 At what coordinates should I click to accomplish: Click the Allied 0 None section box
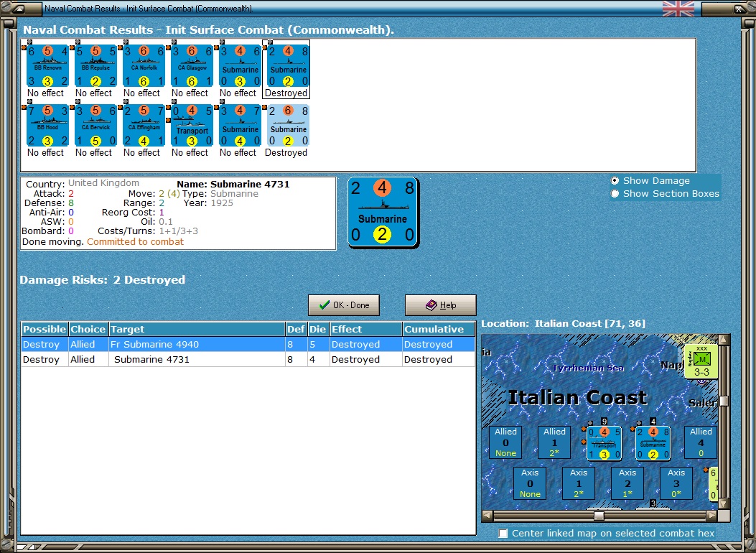tap(505, 442)
